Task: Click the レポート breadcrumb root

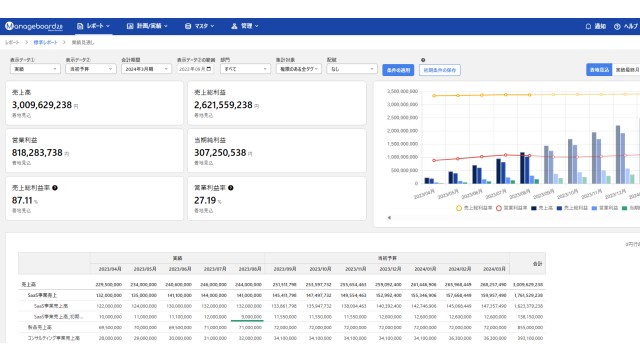Action: pyautogui.click(x=12, y=42)
